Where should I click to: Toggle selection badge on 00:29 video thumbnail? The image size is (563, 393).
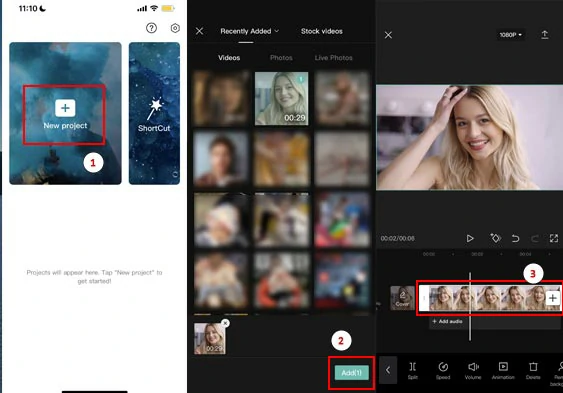tap(301, 79)
